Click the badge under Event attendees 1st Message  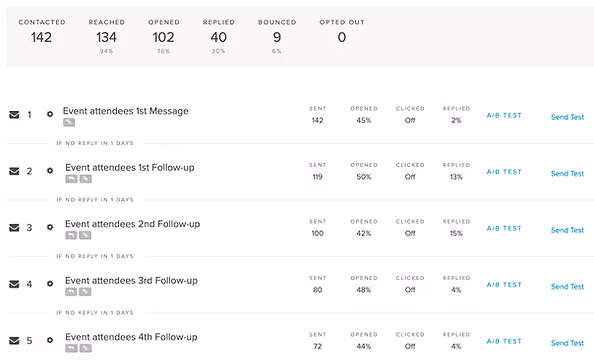[x=69, y=122]
